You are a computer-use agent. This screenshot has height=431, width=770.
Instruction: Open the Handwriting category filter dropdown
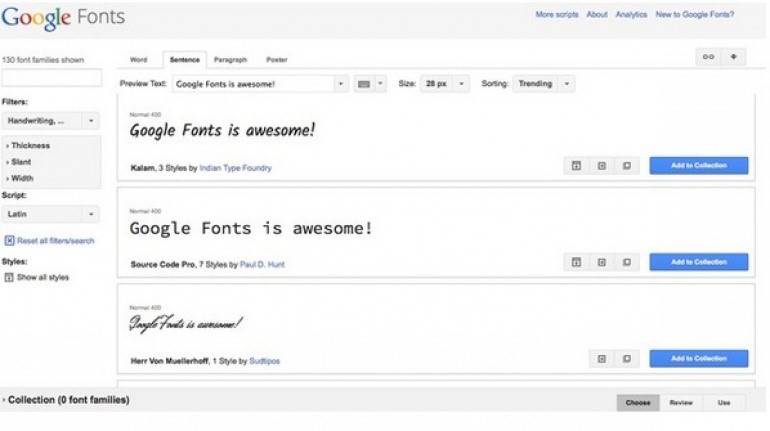pyautogui.click(x=50, y=120)
